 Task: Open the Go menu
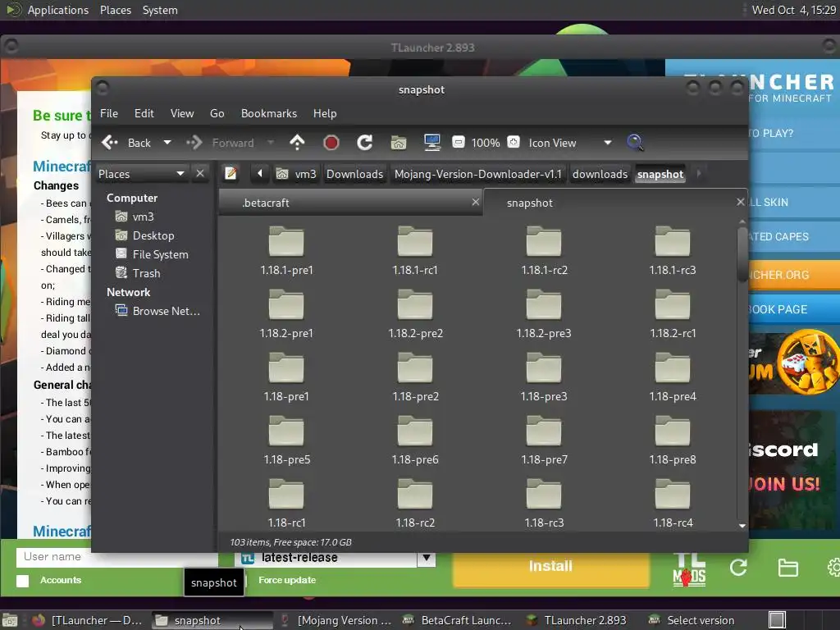click(217, 113)
